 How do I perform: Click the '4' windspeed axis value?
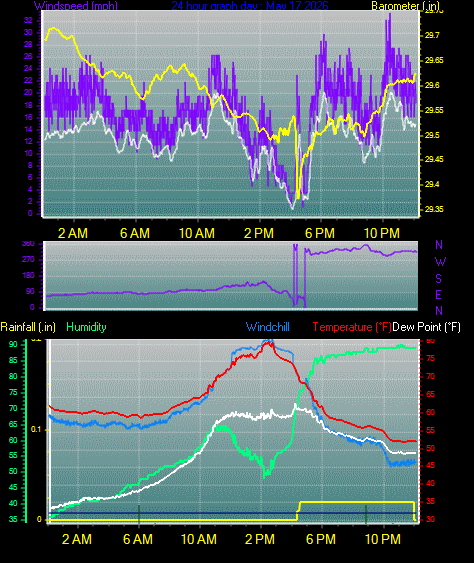pyautogui.click(x=30, y=190)
